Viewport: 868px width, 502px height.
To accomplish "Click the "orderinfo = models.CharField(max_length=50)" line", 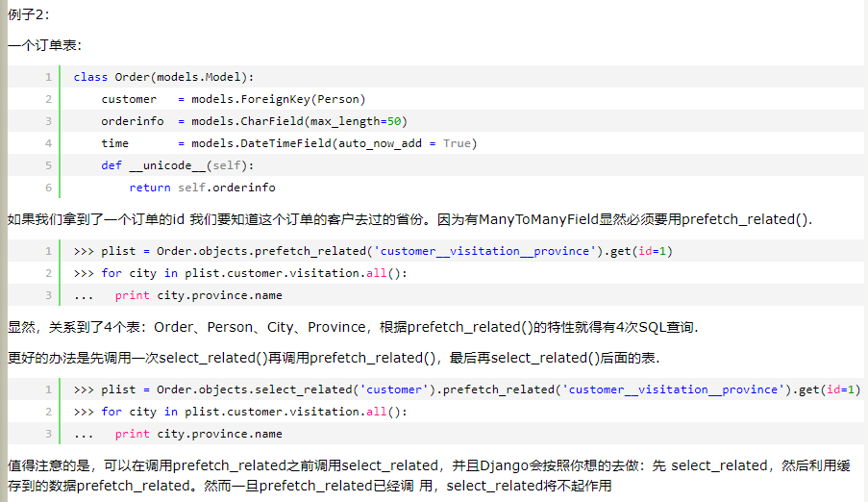I will 254,121.
